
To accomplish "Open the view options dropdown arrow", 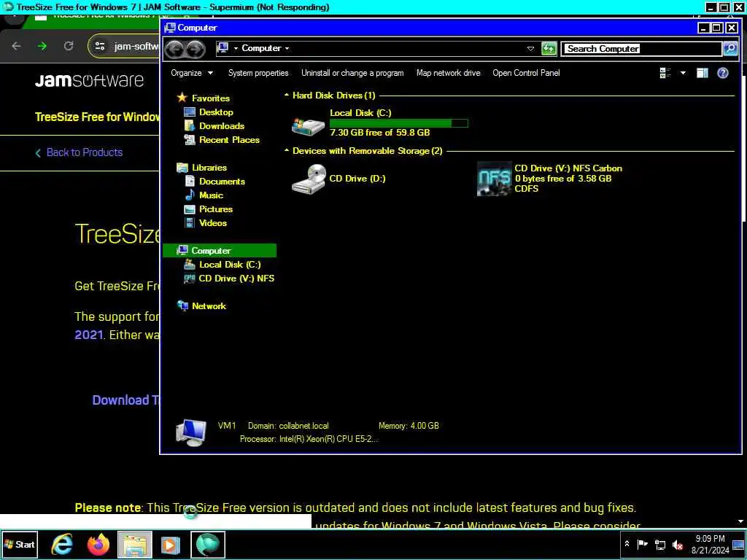I will point(683,73).
